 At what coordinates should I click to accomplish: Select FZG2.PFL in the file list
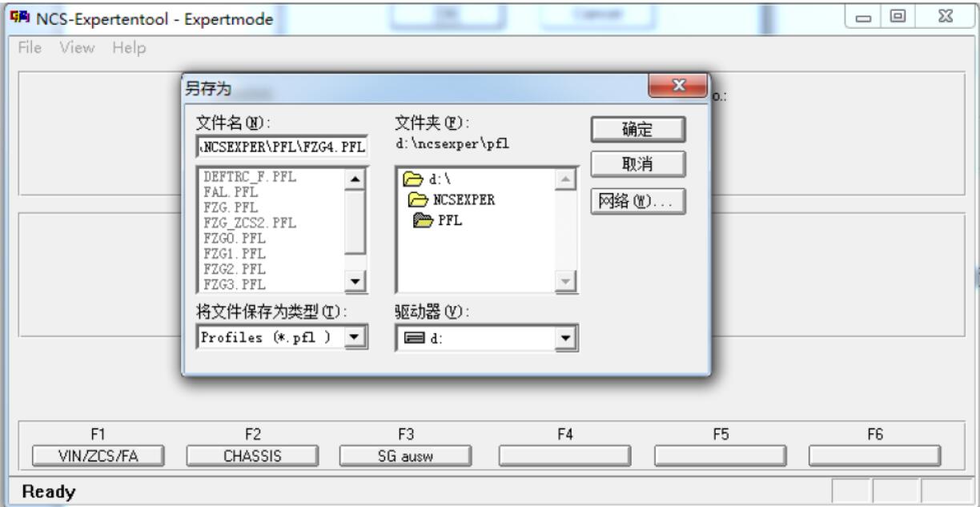click(x=235, y=269)
